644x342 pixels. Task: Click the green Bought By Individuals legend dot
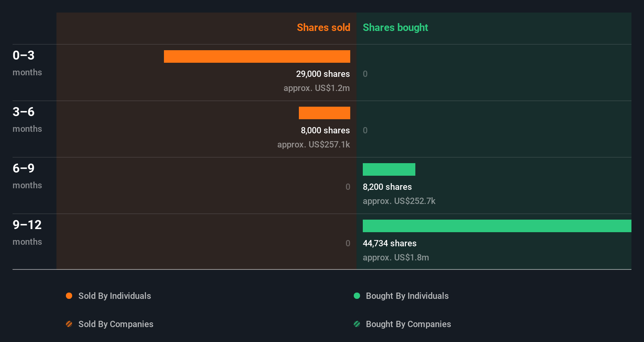(x=357, y=296)
